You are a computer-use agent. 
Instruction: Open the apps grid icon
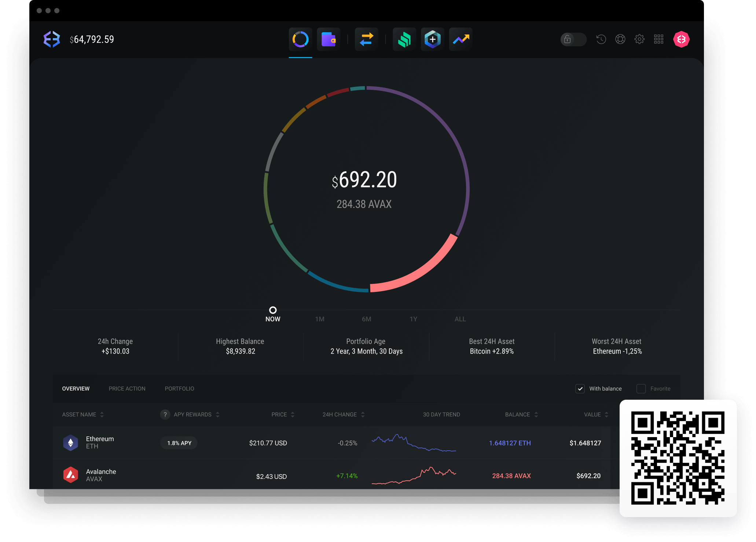(x=659, y=39)
